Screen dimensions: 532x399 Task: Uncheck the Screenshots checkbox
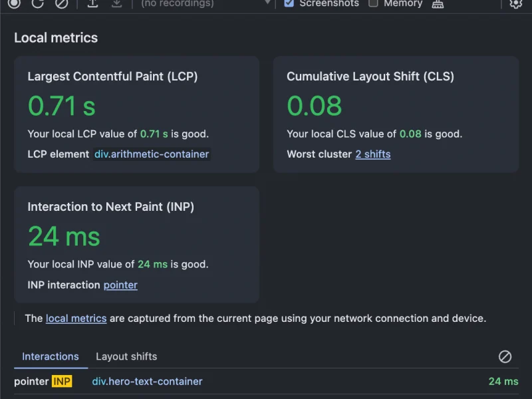click(x=289, y=3)
